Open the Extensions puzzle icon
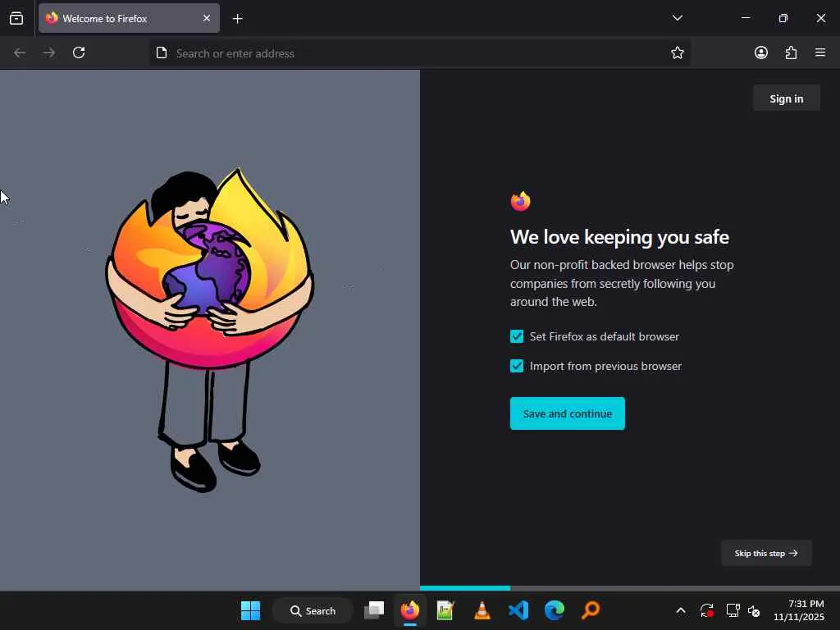Viewport: 840px width, 630px height. point(791,52)
